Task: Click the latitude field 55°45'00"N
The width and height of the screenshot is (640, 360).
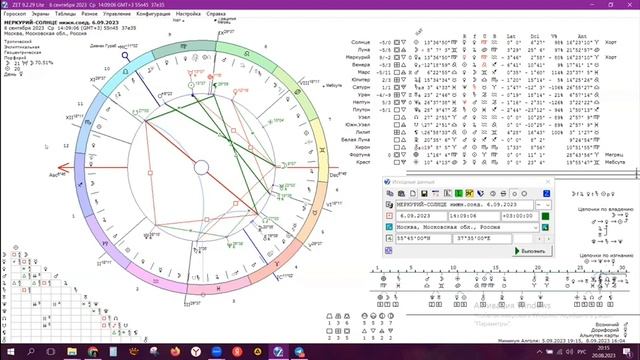Action: click(423, 238)
